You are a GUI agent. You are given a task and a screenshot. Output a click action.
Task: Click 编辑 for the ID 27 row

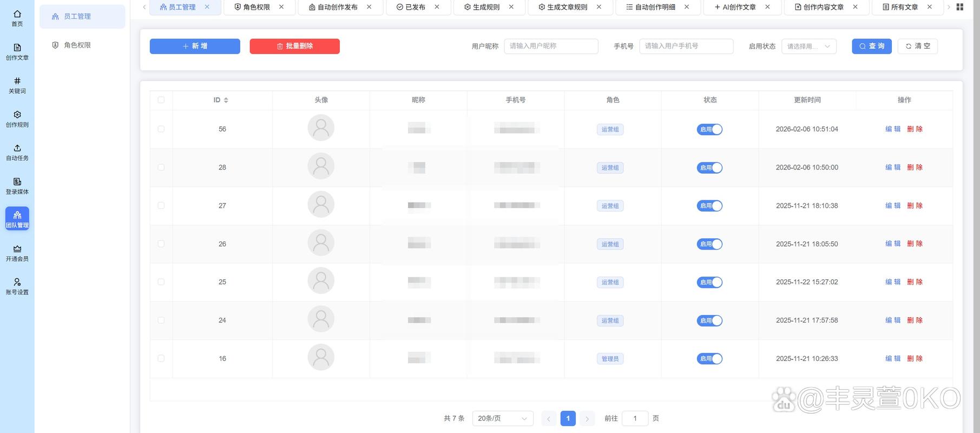click(893, 206)
